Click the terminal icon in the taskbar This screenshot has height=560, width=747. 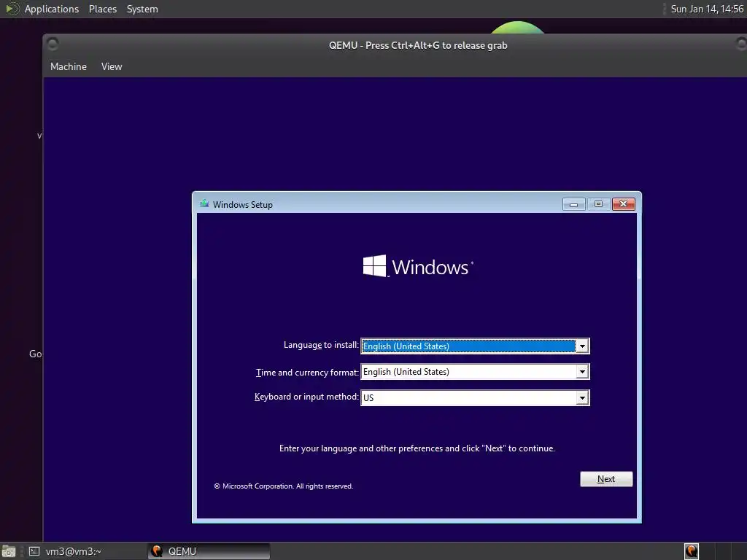34,551
